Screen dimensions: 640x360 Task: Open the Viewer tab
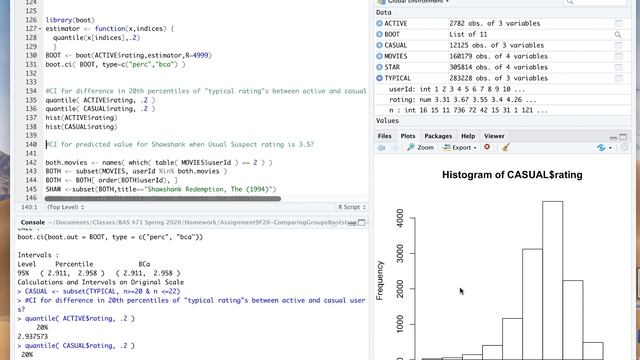coord(494,136)
